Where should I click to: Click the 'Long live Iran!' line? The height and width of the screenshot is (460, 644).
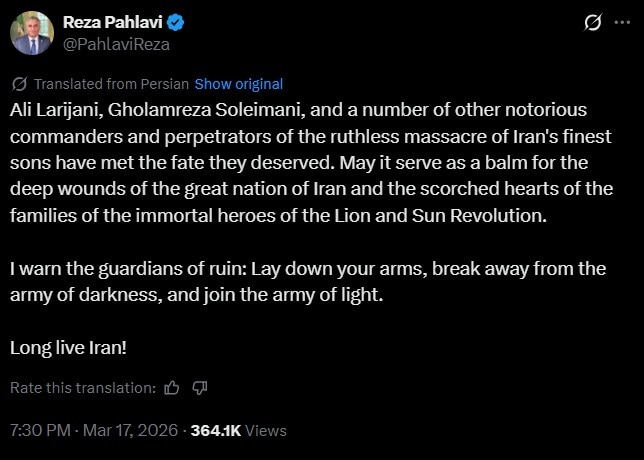pyautogui.click(x=69, y=347)
